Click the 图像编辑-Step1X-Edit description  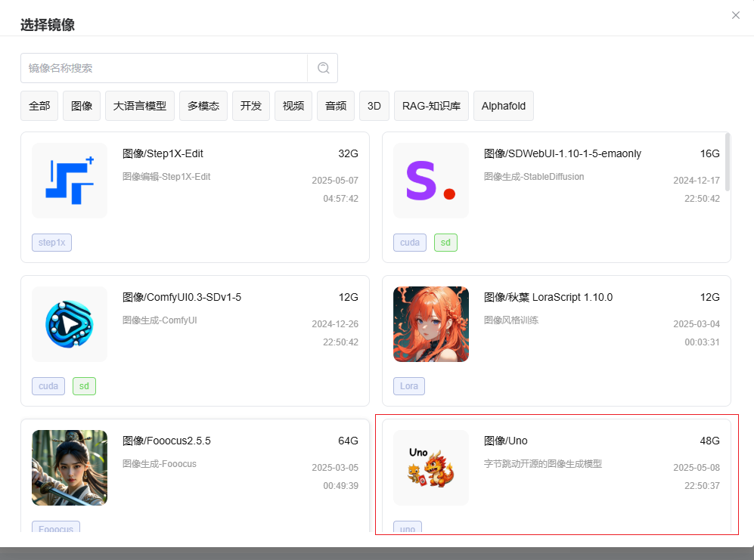166,176
